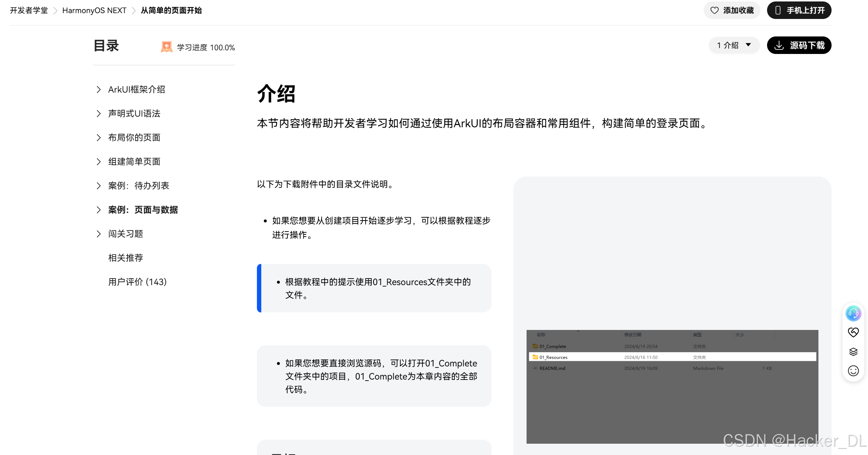
Task: Go to 相关推荐 section
Action: [x=125, y=258]
